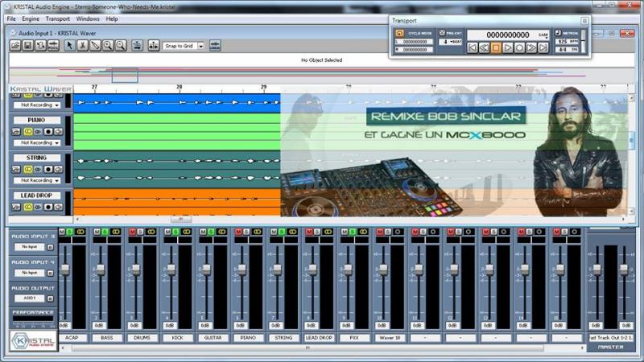Click the STRING track name label
Screen dimensions: 644x362
[x=36, y=158]
